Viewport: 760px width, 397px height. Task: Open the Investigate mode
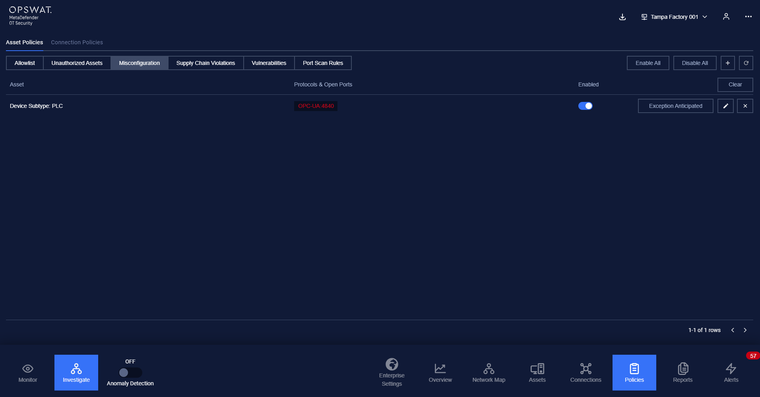point(76,372)
